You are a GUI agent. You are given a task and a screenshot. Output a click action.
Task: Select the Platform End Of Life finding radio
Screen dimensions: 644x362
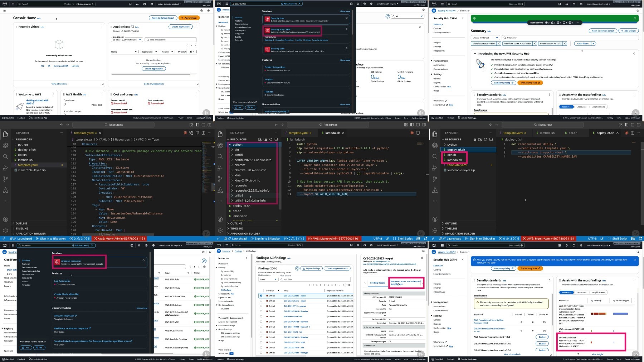261,317
